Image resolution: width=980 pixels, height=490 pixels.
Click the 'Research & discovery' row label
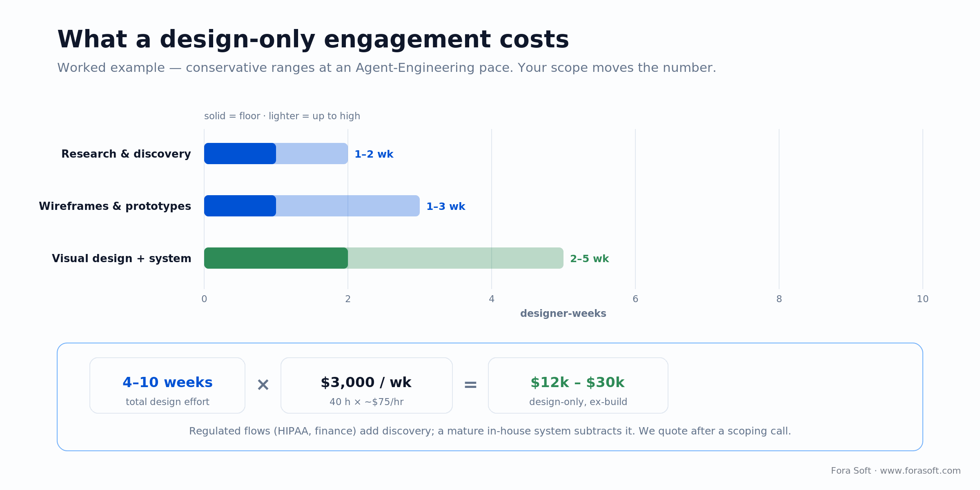126,154
